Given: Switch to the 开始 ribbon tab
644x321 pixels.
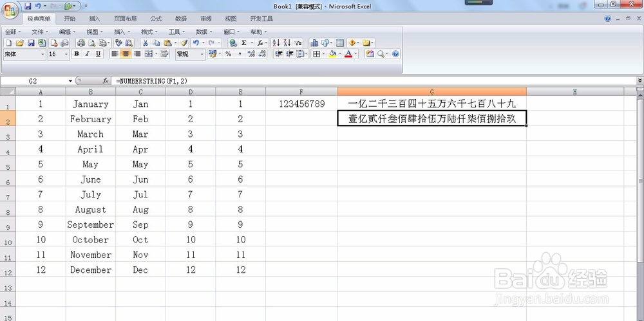Looking at the screenshot, I should pyautogui.click(x=70, y=19).
